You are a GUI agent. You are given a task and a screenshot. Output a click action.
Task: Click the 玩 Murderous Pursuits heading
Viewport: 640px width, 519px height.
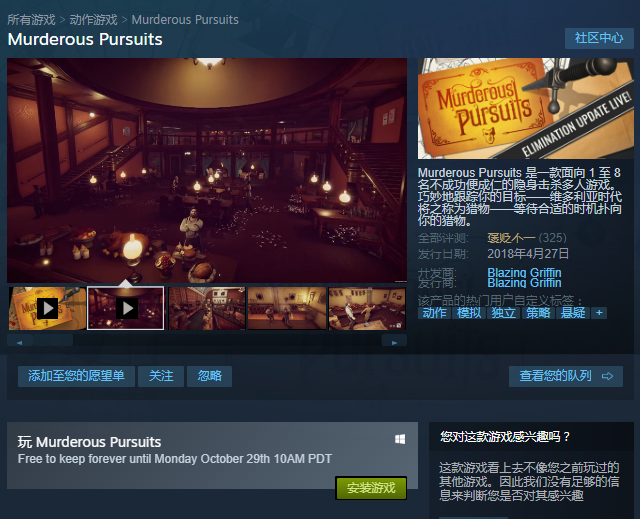click(89, 442)
